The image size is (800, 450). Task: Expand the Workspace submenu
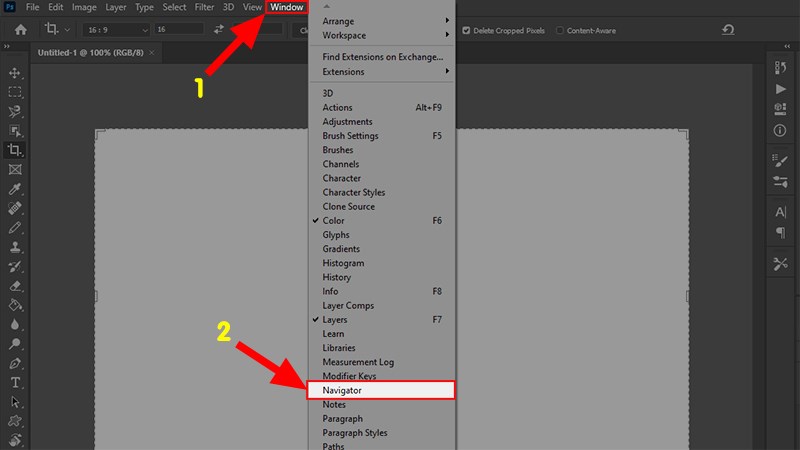[382, 36]
